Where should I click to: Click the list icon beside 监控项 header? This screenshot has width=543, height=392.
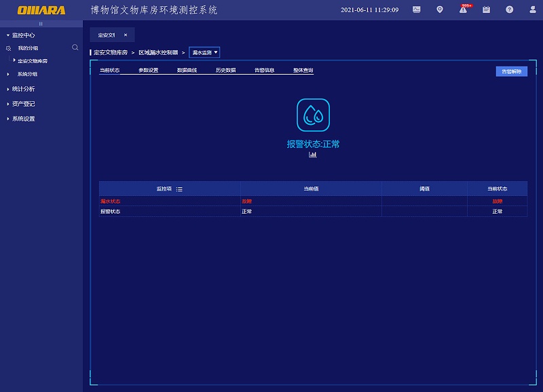(x=179, y=189)
